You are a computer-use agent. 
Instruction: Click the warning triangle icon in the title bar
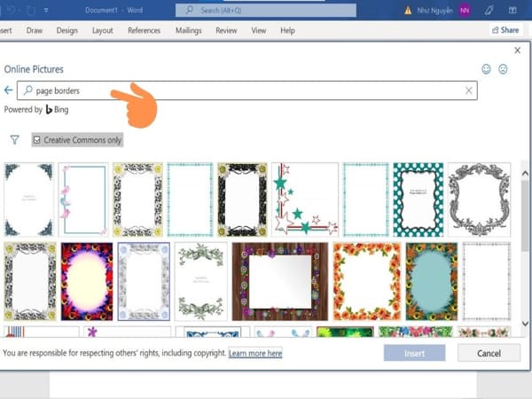coord(408,11)
